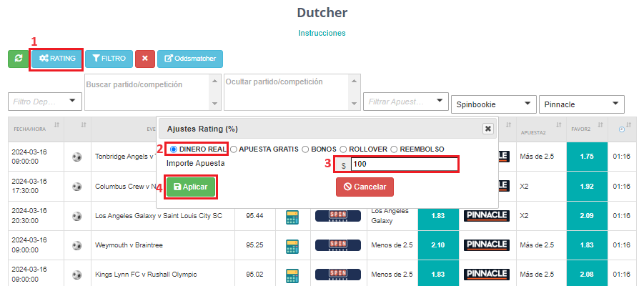The image size is (644, 286).
Task: Sort by the FECHA/HORA column header
Action: tap(36, 129)
